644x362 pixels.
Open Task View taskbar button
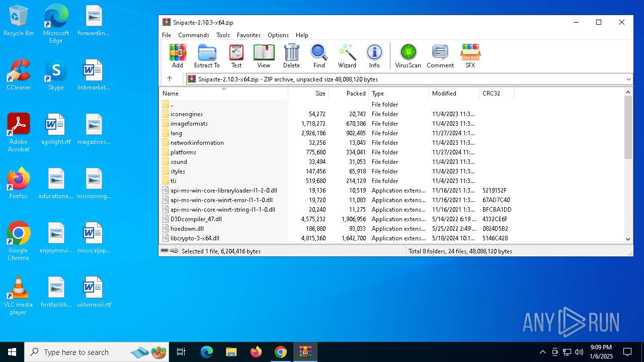[181, 352]
